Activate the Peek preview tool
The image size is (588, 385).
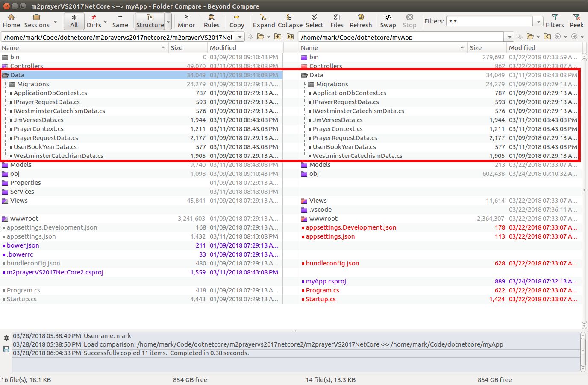coord(576,20)
